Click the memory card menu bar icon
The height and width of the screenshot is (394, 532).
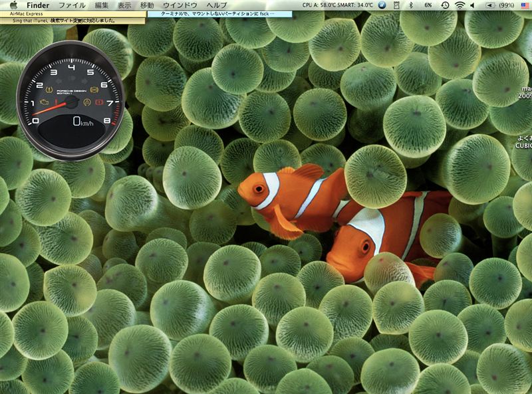(x=396, y=5)
